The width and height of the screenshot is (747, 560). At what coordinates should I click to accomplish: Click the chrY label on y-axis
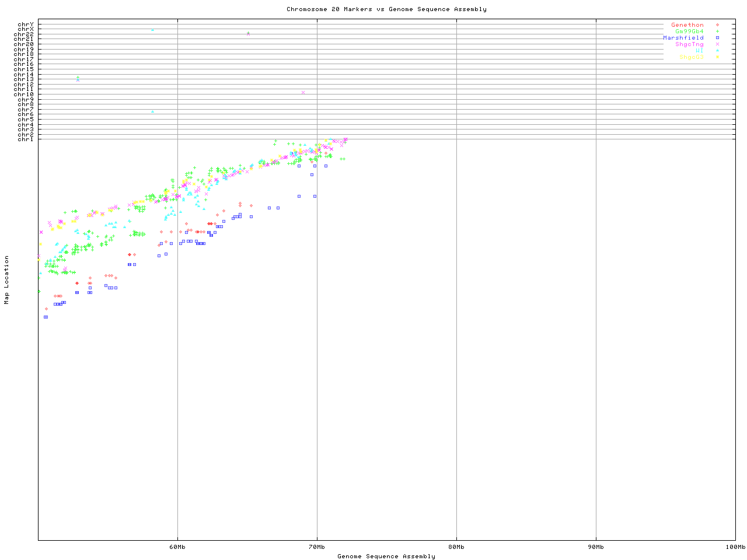tap(26, 24)
